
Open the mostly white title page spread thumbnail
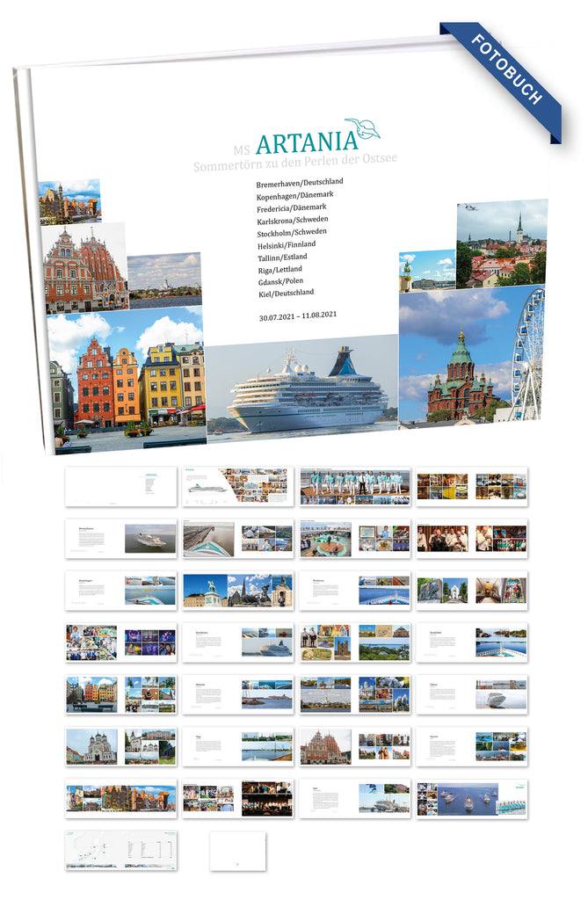tap(120, 486)
